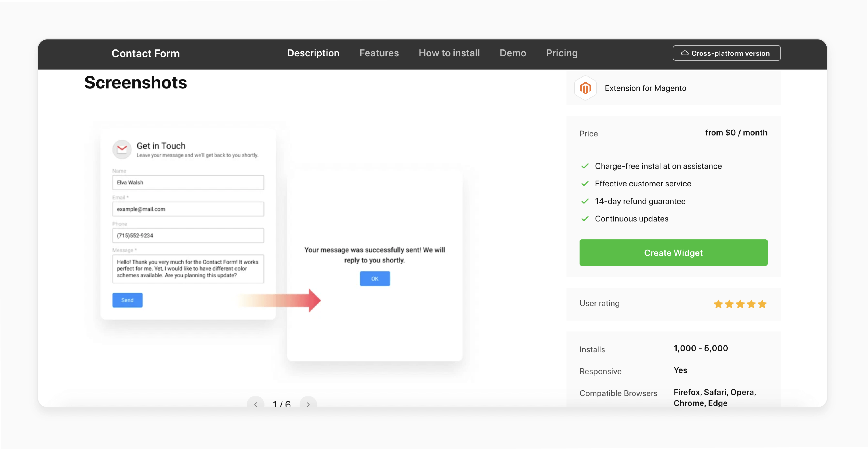Switch to the Features tab

pos(379,53)
